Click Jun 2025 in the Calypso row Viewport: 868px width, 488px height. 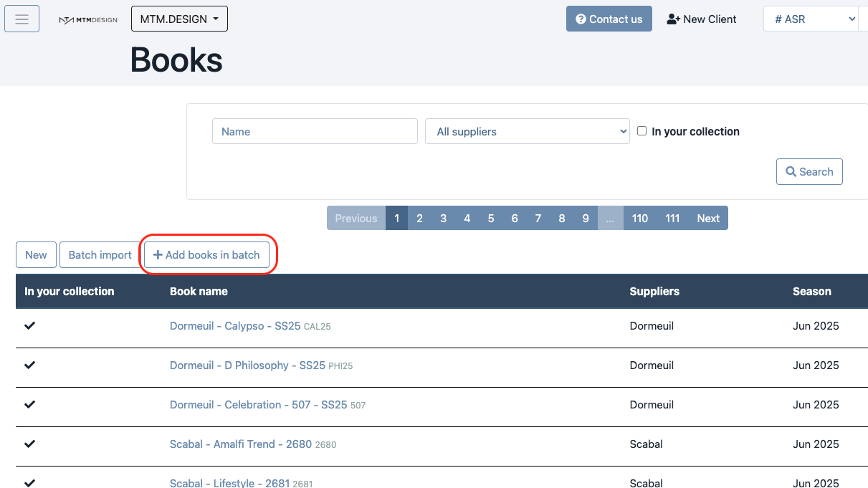[816, 325]
